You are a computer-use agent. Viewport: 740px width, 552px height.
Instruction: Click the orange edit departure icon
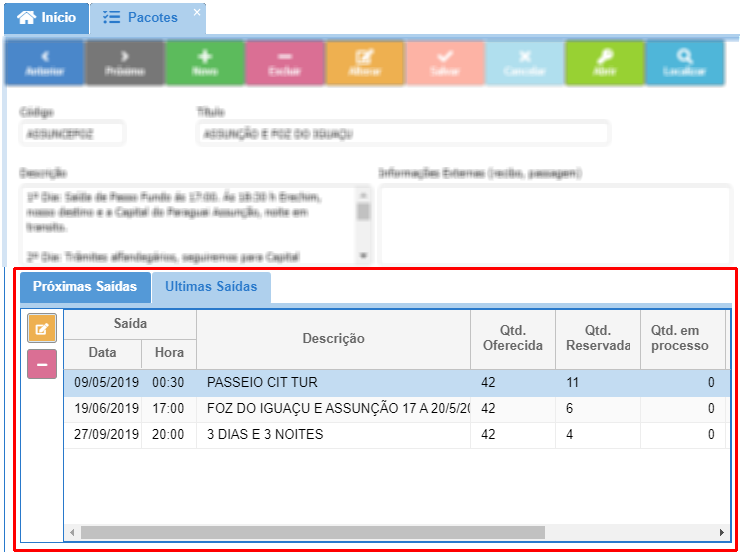42,328
